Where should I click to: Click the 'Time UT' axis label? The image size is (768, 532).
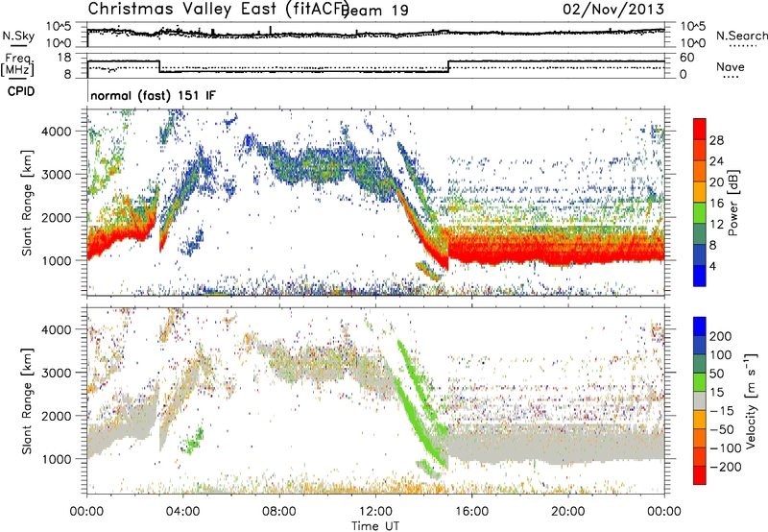point(375,525)
